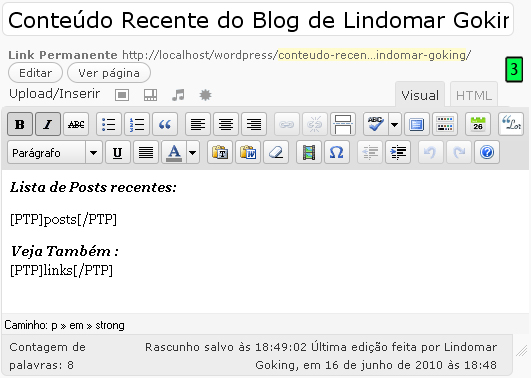Open editor help question mark
The height and width of the screenshot is (378, 531).
point(487,152)
